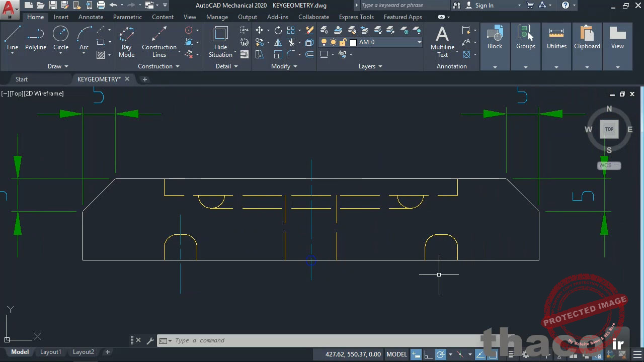Select the Construction Lines tool
The width and height of the screenshot is (644, 362).
(x=159, y=42)
